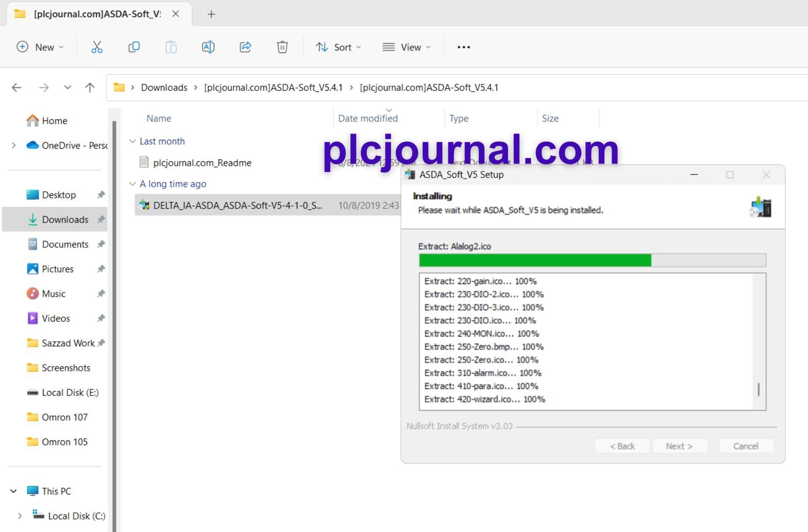Expand chevron after address bar folder icon
Image resolution: width=808 pixels, height=532 pixels.
coord(132,88)
